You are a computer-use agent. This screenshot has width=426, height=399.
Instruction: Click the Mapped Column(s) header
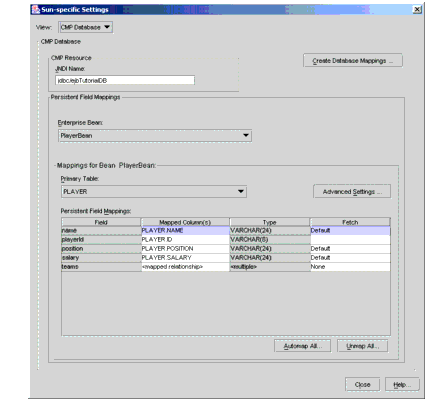coord(185,222)
